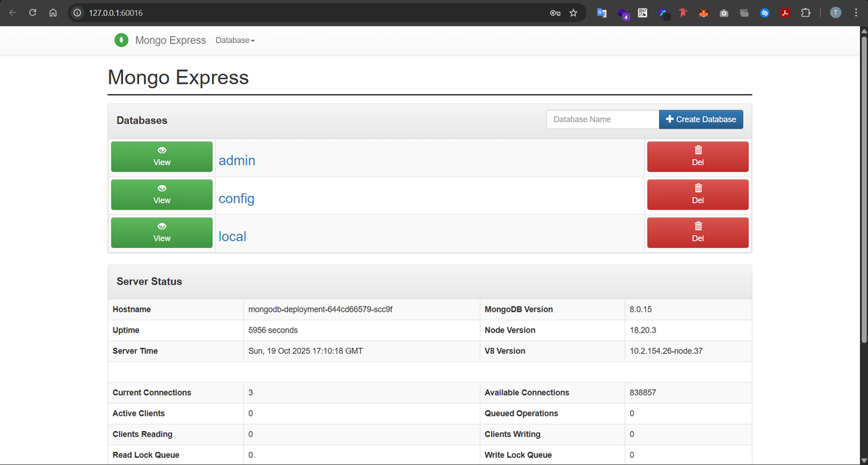
Task: Expand the Database dropdown in navbar
Action: coord(235,40)
